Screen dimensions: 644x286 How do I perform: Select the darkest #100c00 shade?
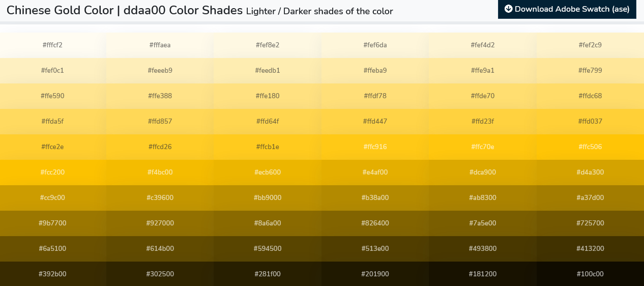pos(590,274)
